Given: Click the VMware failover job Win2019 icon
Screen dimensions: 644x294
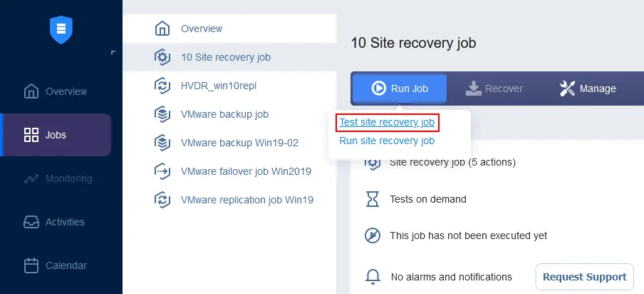Looking at the screenshot, I should click(162, 171).
